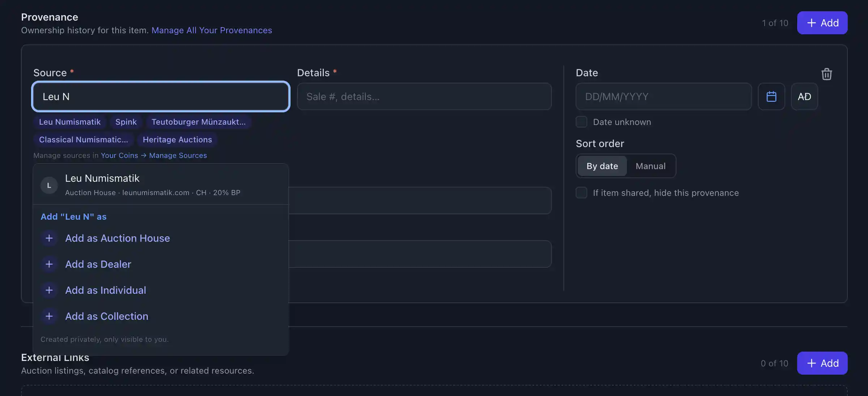Delete this provenance with the trash icon

(x=826, y=74)
